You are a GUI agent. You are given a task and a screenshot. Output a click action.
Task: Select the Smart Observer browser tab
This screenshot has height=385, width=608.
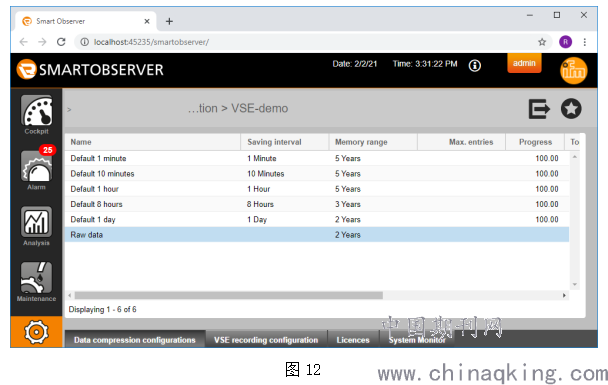[86, 21]
